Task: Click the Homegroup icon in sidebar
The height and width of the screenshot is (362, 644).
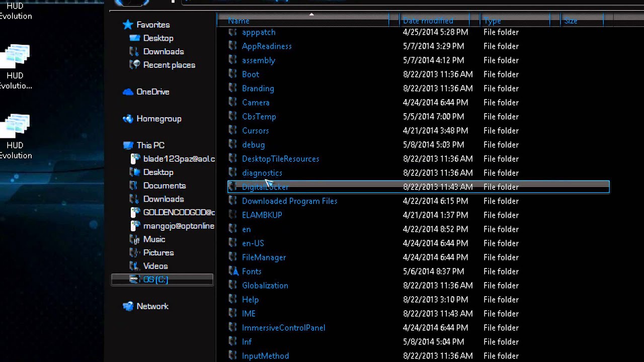Action: click(x=128, y=119)
